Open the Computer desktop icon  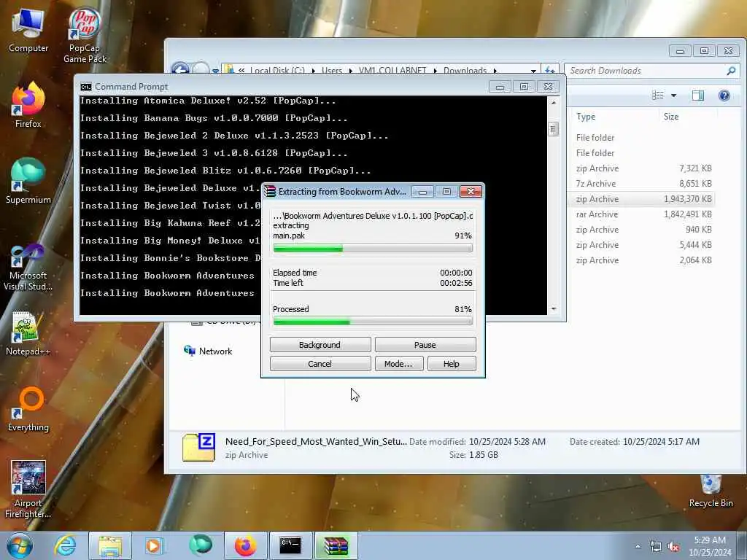point(28,29)
